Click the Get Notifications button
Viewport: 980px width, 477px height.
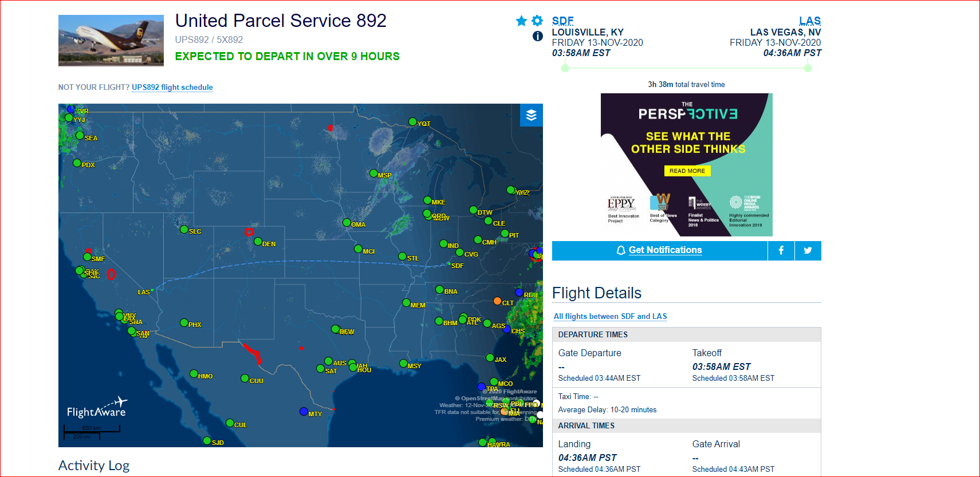659,250
